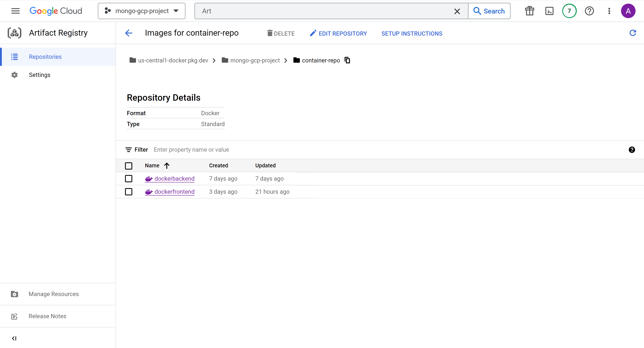The width and height of the screenshot is (644, 348).
Task: Collapse the left navigation panel
Action: click(x=14, y=338)
